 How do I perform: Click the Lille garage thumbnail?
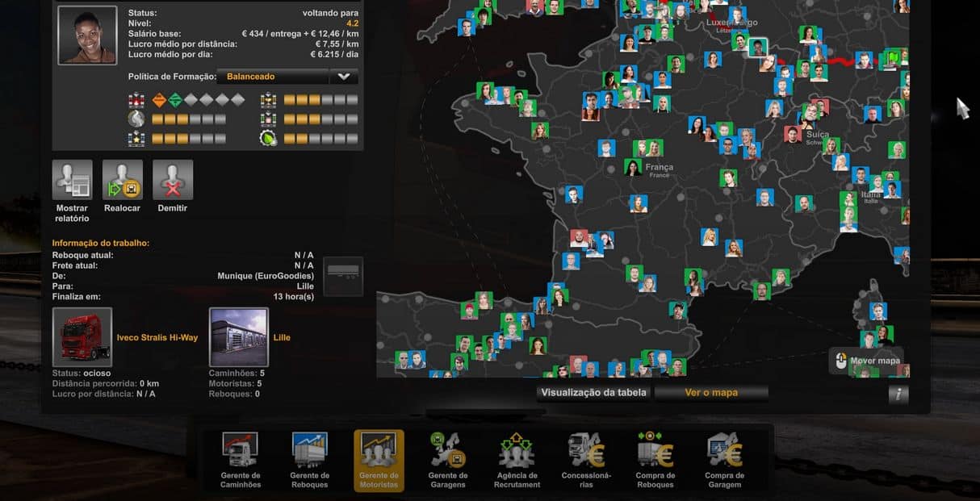[239, 336]
